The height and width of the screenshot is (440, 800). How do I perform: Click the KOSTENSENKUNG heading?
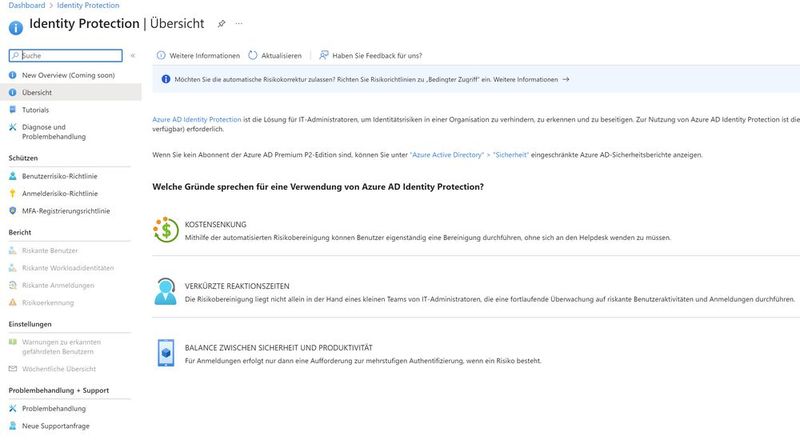[x=215, y=225]
